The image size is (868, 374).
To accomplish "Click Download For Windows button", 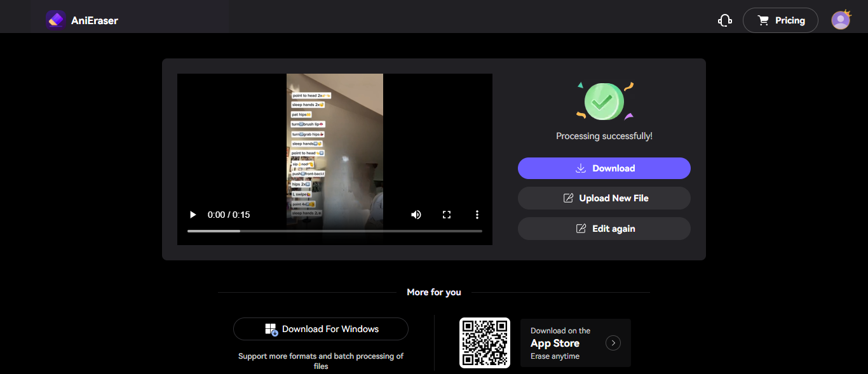I will tap(321, 329).
